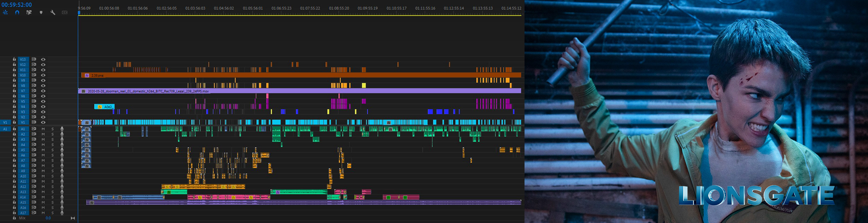
Task: Enable voice-over record on track A16
Action: pyautogui.click(x=62, y=207)
